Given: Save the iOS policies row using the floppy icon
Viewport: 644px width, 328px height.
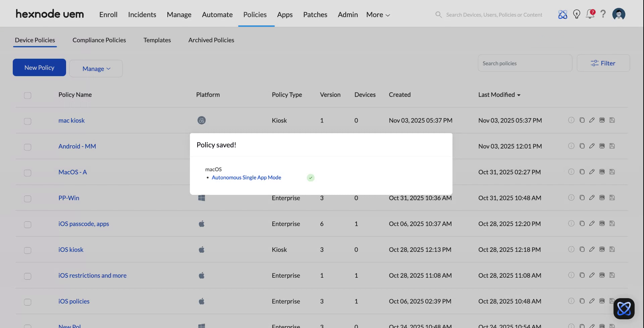Looking at the screenshot, I should tap(612, 301).
